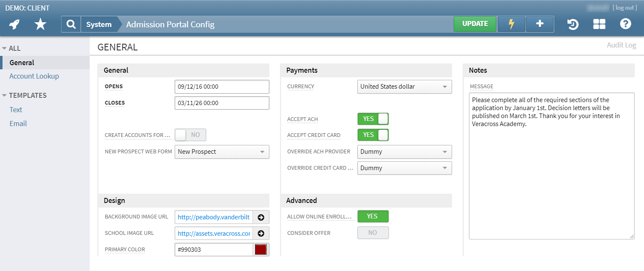Disable the Accept Credit Card toggle
Viewport: 644px width, 271px height.
[373, 135]
